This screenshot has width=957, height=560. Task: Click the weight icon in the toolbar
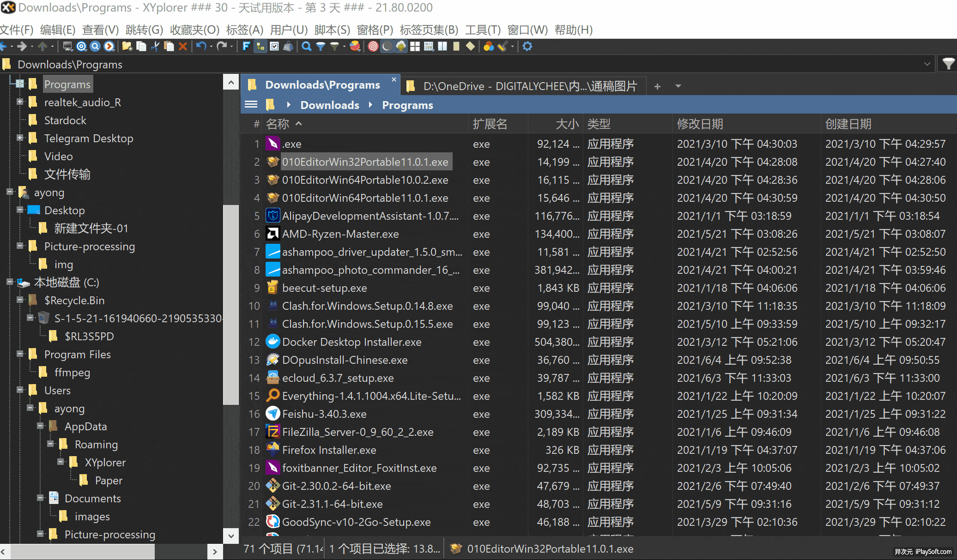click(x=288, y=46)
